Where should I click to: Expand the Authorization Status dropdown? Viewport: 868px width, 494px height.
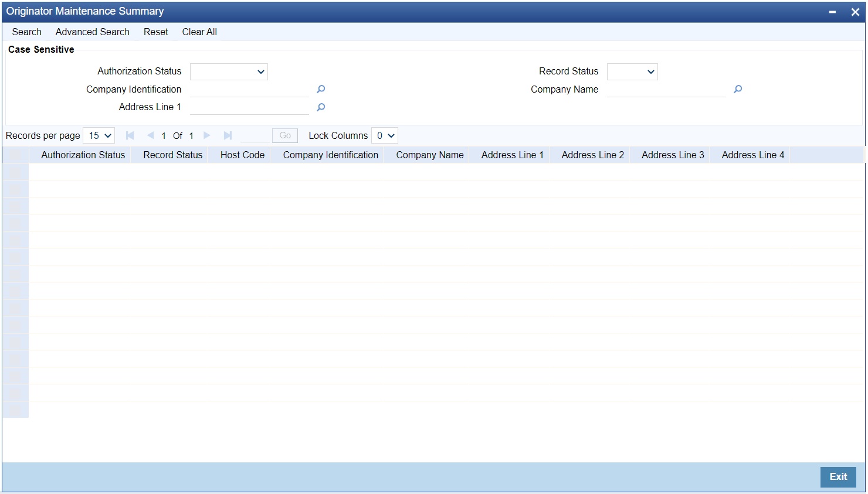[x=229, y=71]
